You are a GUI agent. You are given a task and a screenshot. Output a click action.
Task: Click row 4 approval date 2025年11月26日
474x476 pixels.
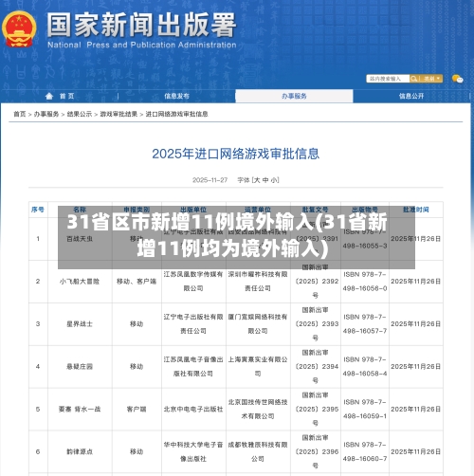click(416, 367)
